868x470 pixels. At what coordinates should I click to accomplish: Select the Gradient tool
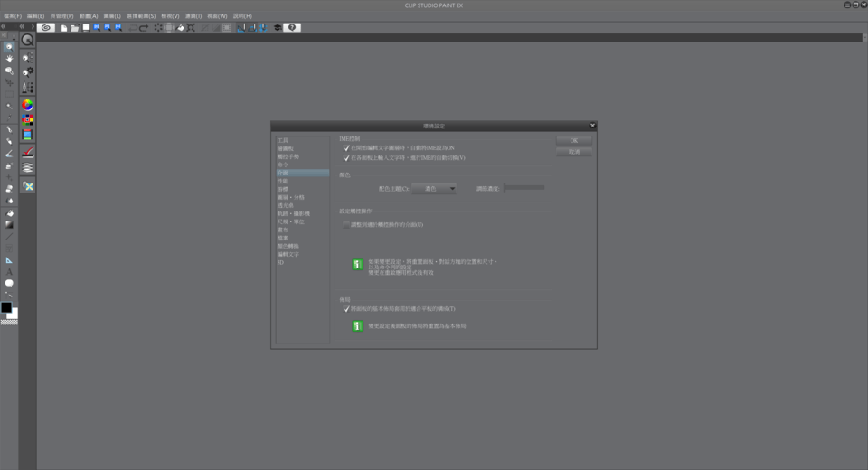coord(9,225)
